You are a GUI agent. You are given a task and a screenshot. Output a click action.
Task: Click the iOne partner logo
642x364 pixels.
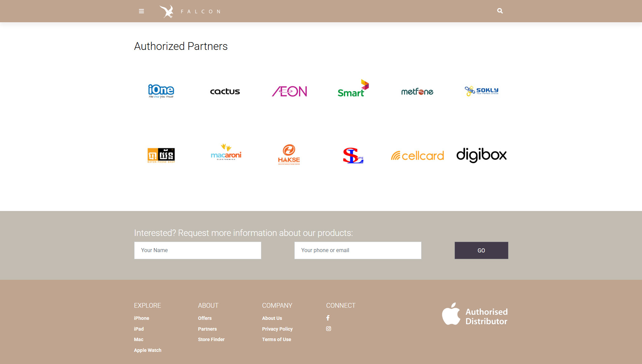click(161, 91)
